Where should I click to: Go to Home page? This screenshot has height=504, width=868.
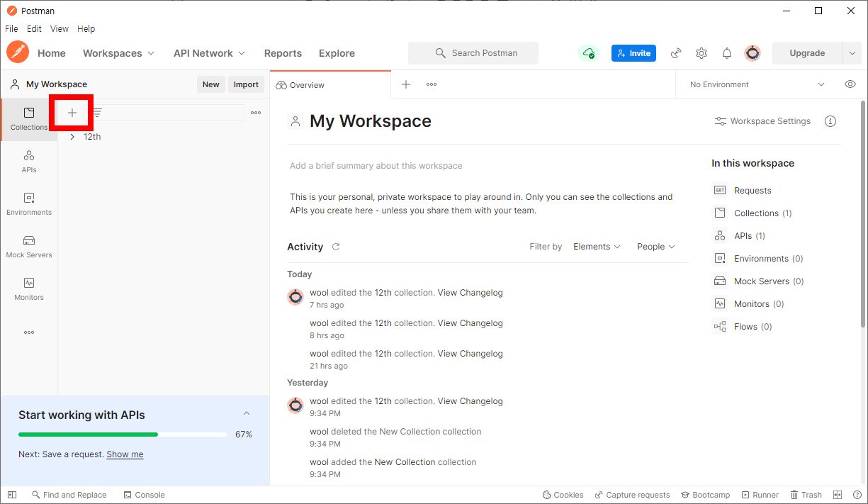52,53
